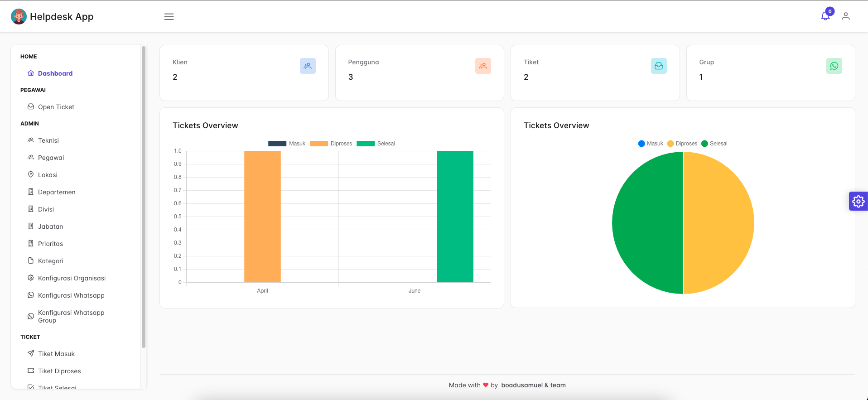Screen dimensions: 868x400
Task: Open the Konfigurasi Whatsapp Group text link
Action: click(71, 316)
